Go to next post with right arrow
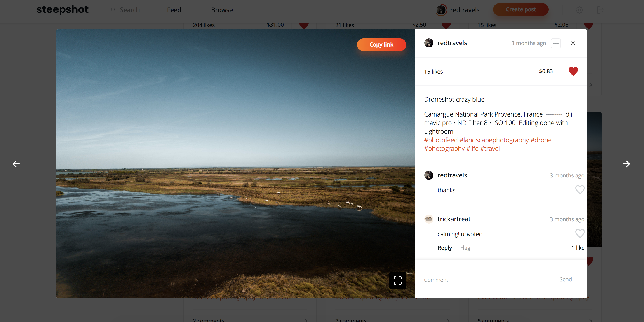Viewport: 644px width, 322px height. [626, 164]
